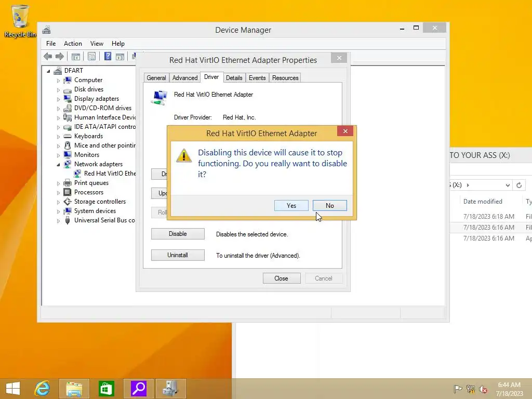
Task: Click the Back arrow in Device Manager toolbar
Action: 48,56
